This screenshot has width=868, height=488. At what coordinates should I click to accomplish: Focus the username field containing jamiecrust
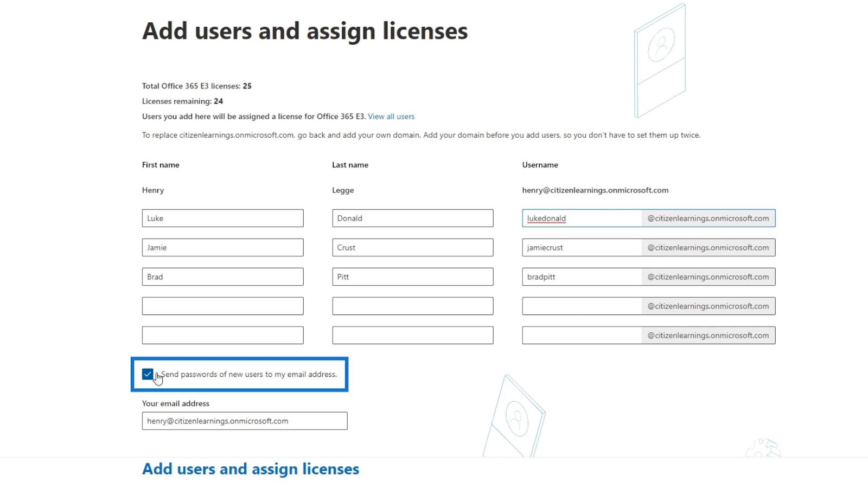coord(582,248)
